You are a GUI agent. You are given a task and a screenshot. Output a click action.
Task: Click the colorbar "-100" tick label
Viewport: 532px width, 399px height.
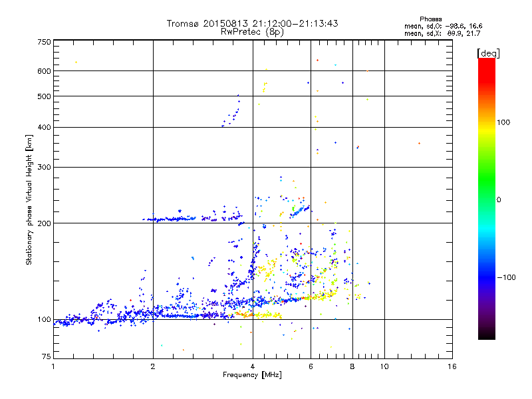click(506, 277)
